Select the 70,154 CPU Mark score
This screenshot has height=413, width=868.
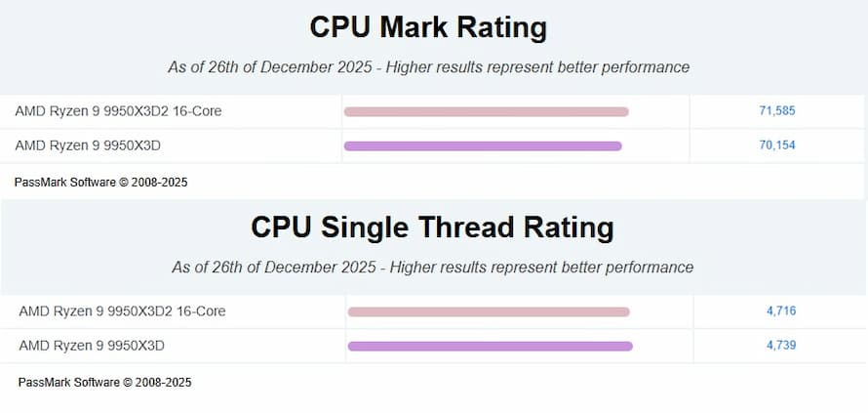776,145
